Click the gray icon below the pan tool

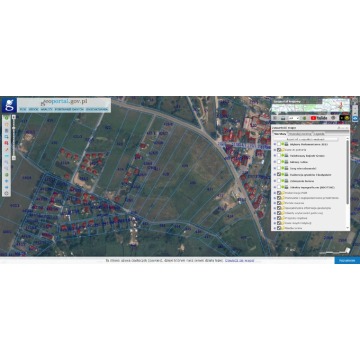pos(7,131)
